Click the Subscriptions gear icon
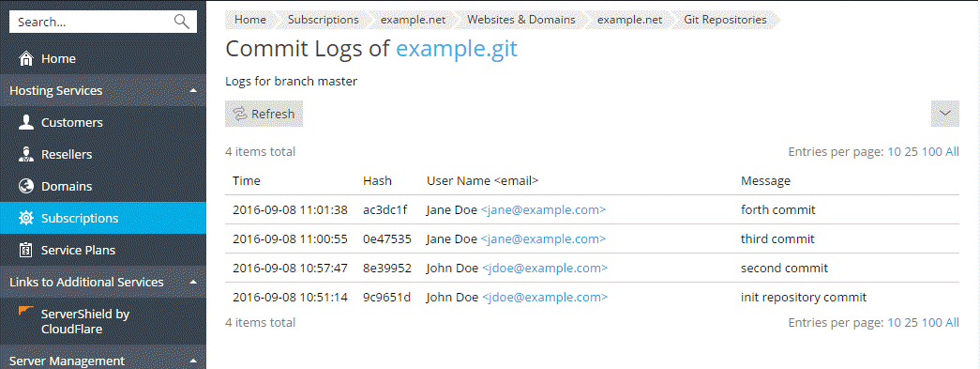This screenshot has height=369, width=980. (x=26, y=218)
